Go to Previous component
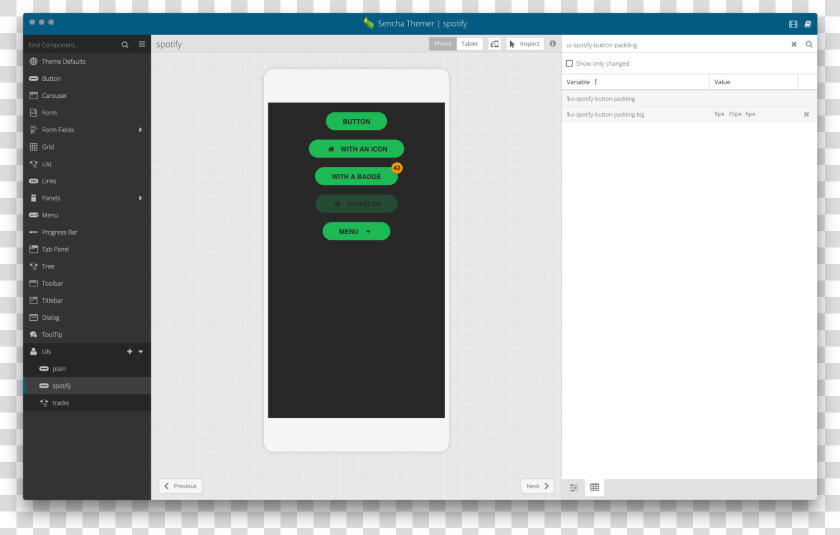Screen dimensions: 840x535 click(181, 486)
